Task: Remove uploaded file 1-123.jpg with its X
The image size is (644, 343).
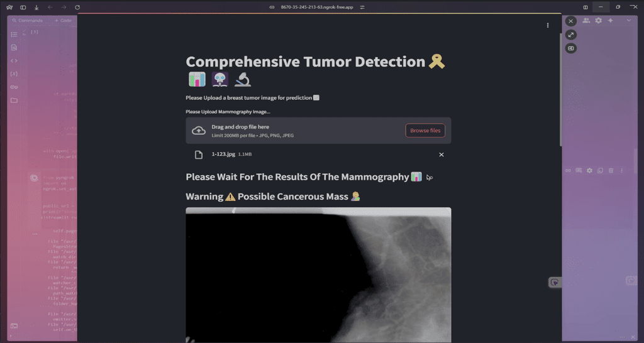Action: coord(441,155)
